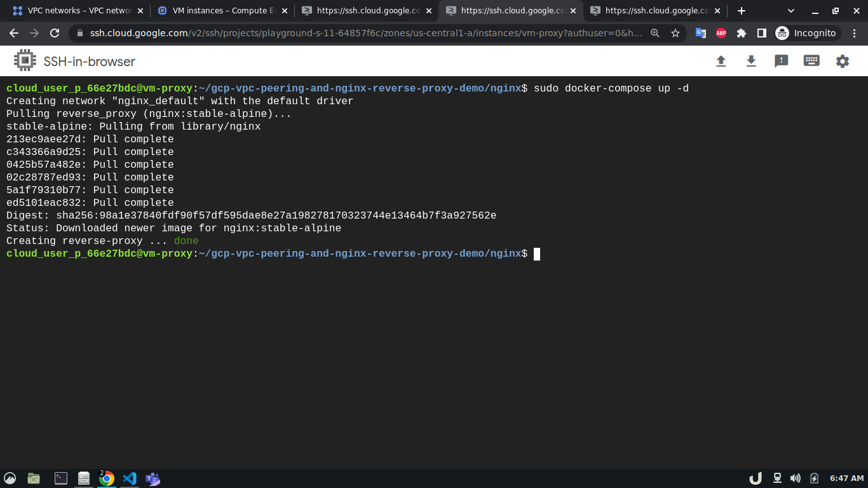Reload the current page
Viewport: 868px width, 488px height.
tap(55, 33)
